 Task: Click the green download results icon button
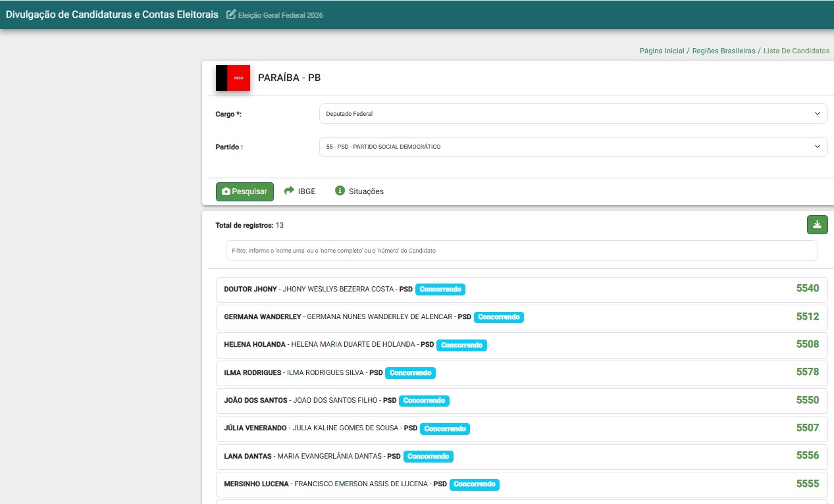[818, 224]
